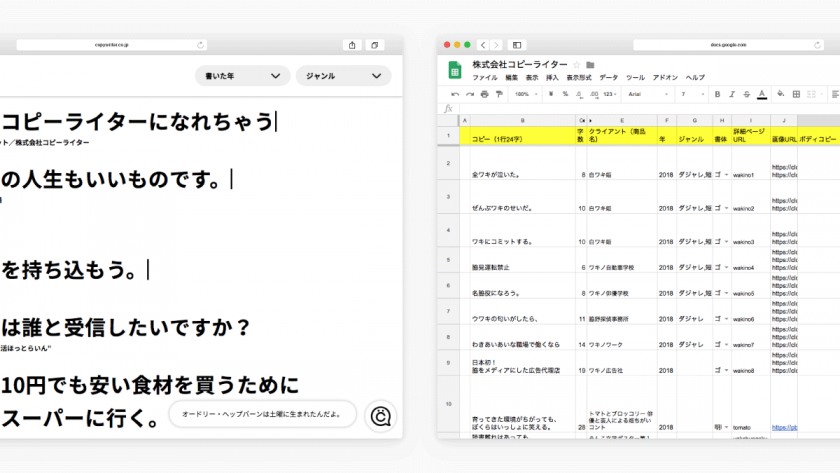Go forward in the docs.google.com browser
Viewport: 840px width, 473px height.
coord(496,45)
